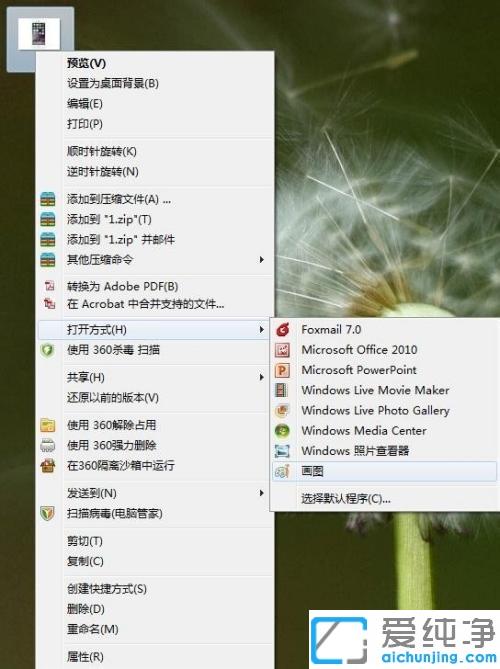Click the 画图 paint icon
The height and width of the screenshot is (669, 500).
(x=282, y=471)
